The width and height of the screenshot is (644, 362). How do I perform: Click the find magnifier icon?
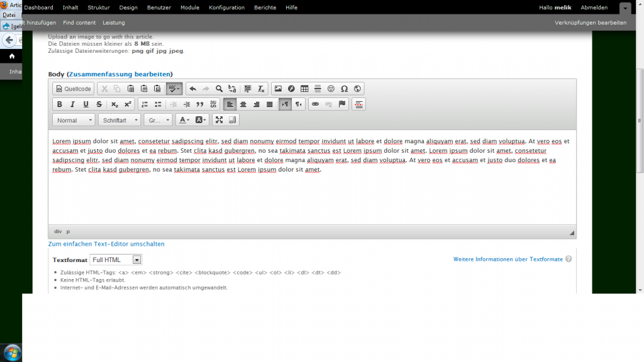(219, 89)
